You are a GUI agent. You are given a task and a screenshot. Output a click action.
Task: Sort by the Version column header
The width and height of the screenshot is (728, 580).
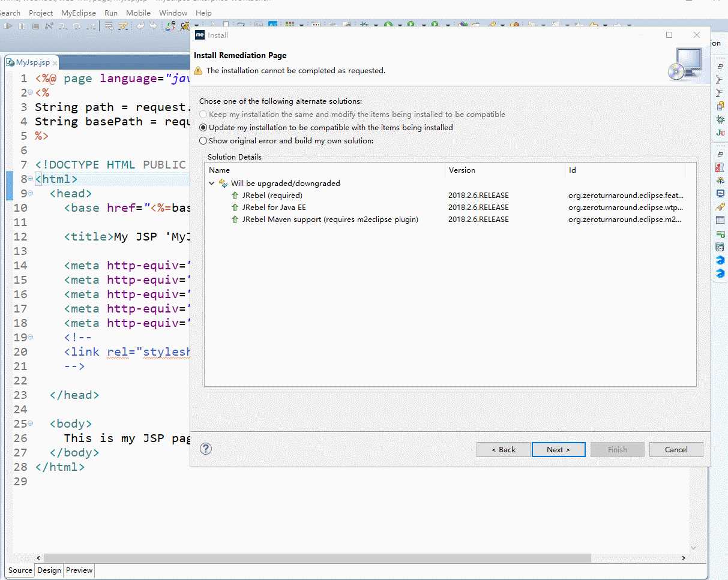(x=505, y=170)
